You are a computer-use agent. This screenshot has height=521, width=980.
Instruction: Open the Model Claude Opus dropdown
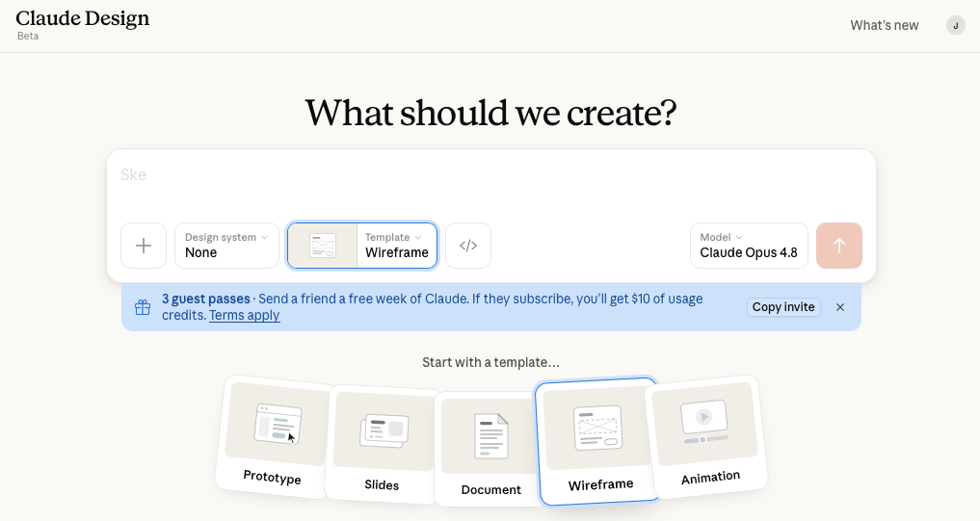tap(749, 246)
